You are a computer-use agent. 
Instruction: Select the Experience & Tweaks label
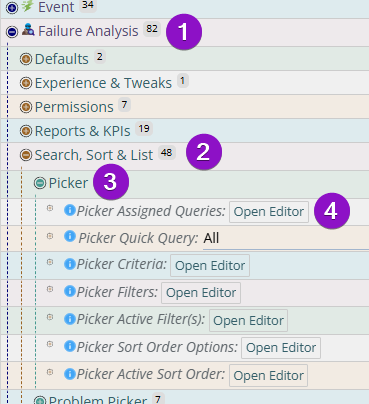coord(103,83)
